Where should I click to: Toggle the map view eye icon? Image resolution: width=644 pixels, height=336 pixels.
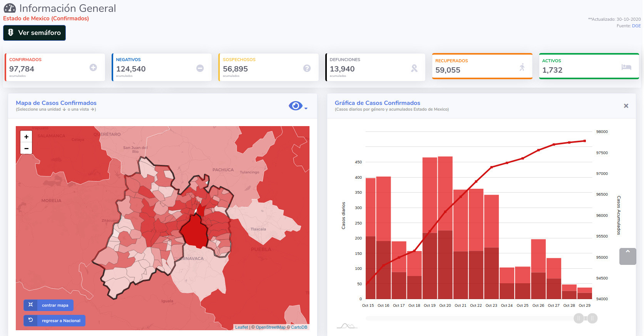pyautogui.click(x=295, y=106)
